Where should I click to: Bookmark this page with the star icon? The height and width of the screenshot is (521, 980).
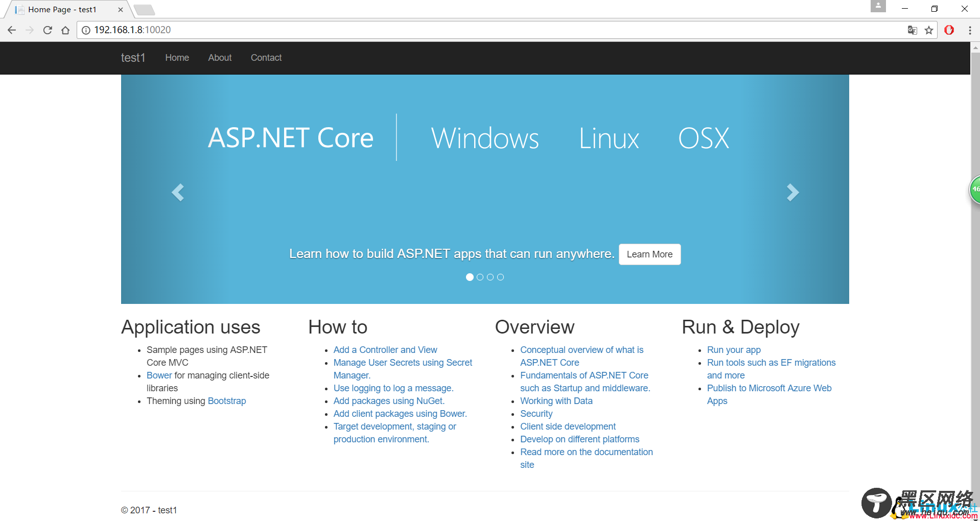point(929,30)
